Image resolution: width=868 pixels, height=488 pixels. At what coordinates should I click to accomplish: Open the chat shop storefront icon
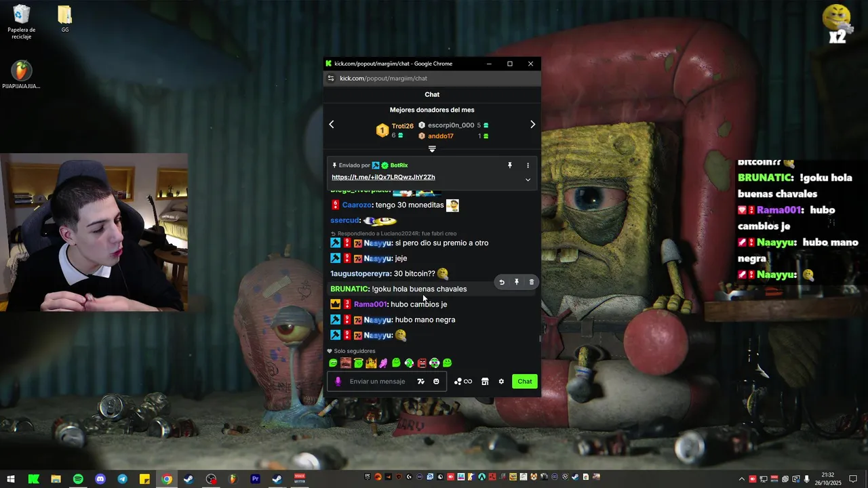[x=485, y=382]
